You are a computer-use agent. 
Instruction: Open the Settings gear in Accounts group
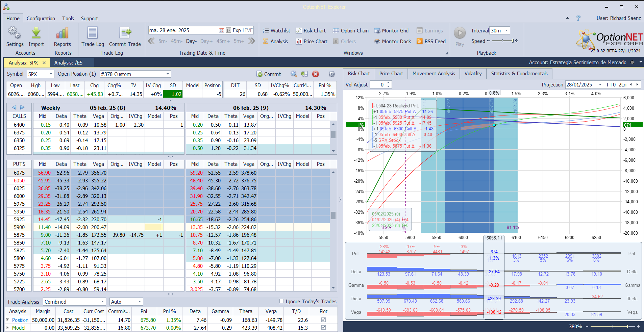[15, 33]
